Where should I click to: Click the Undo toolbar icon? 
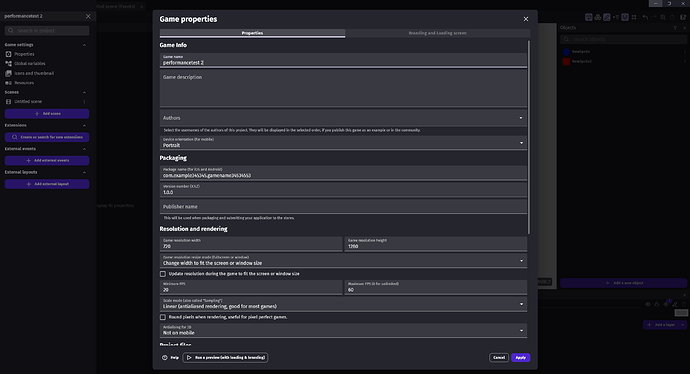tap(645, 17)
